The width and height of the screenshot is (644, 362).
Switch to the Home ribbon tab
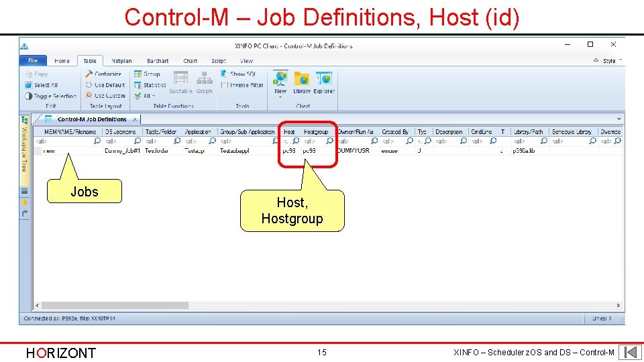point(62,61)
